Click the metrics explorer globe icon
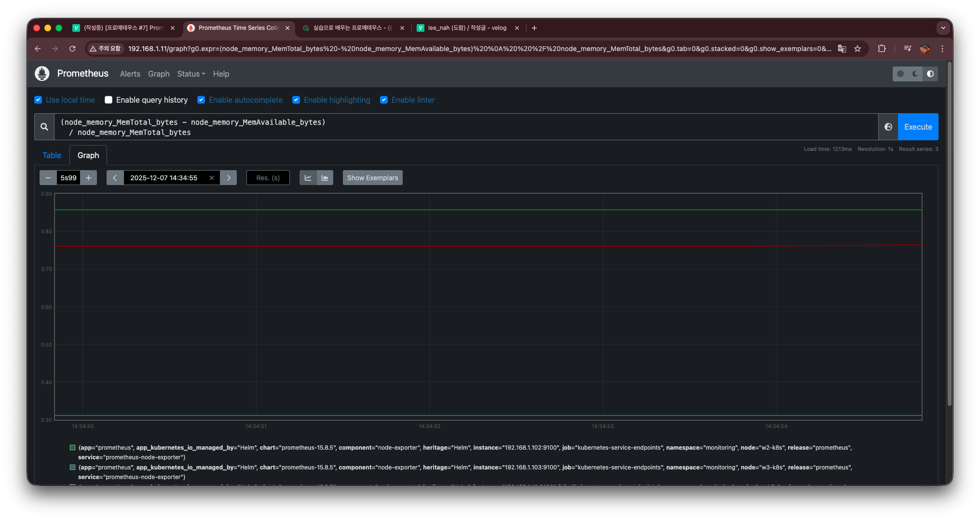 (888, 127)
